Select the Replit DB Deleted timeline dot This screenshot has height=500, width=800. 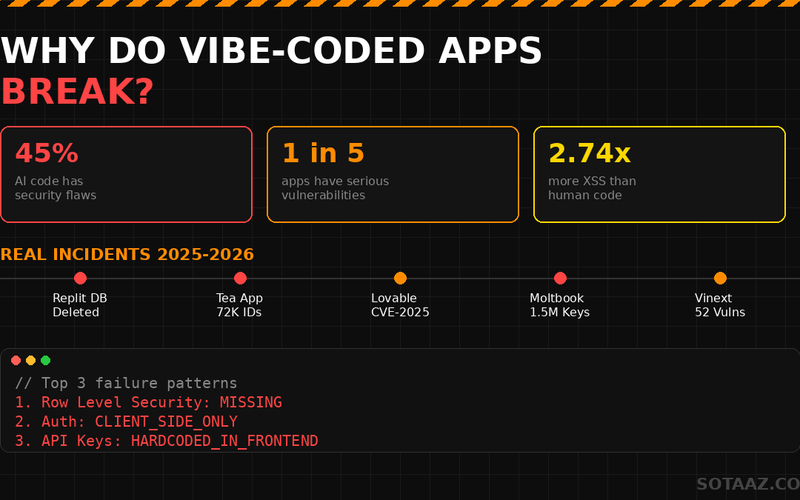80,278
